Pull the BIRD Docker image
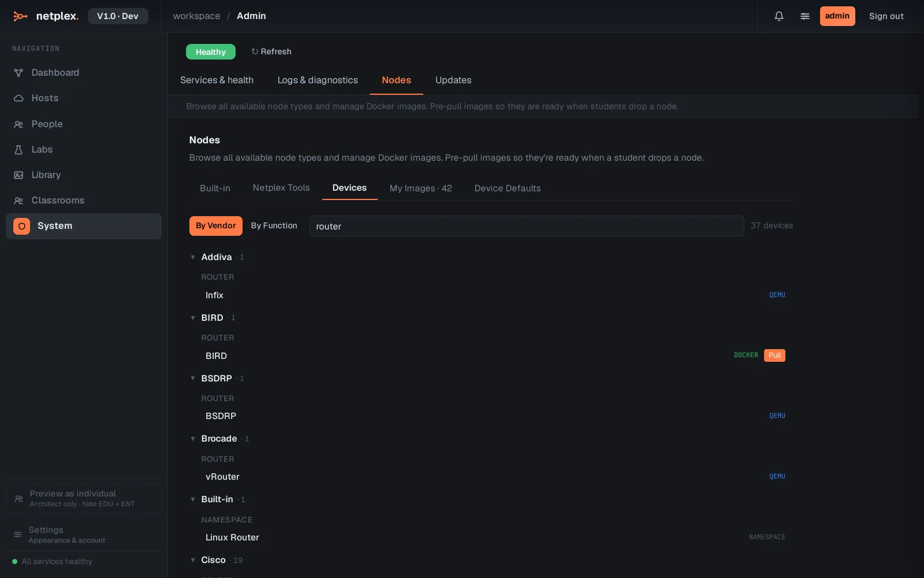This screenshot has width=924, height=578. pyautogui.click(x=774, y=355)
